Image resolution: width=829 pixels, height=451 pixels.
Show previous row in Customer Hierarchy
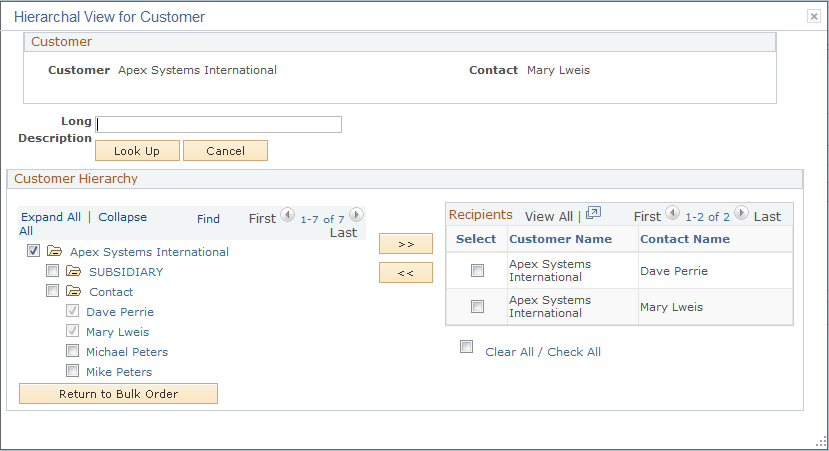point(288,215)
